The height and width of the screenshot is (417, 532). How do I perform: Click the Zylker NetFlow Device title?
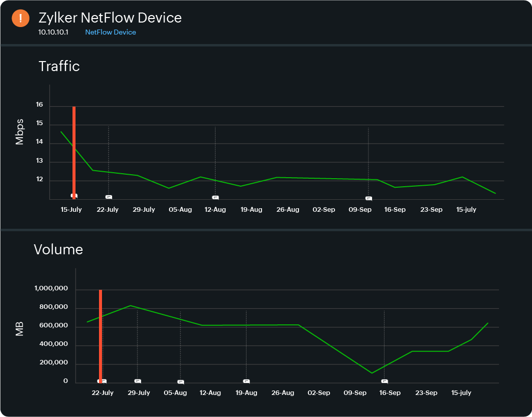pos(110,18)
